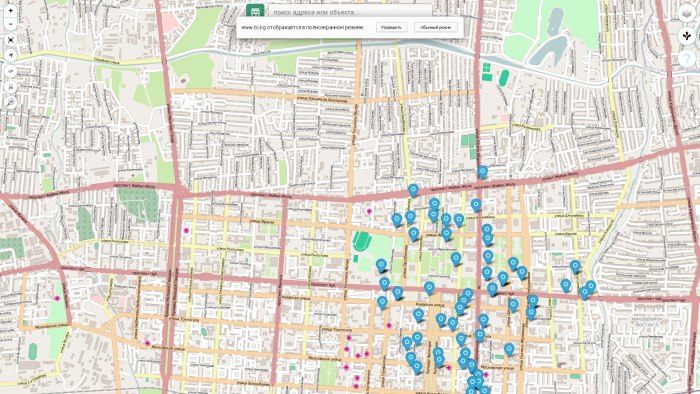Click the magenta dot marker northeast of the stadium
This screenshot has height=394, width=700.
[x=369, y=211]
